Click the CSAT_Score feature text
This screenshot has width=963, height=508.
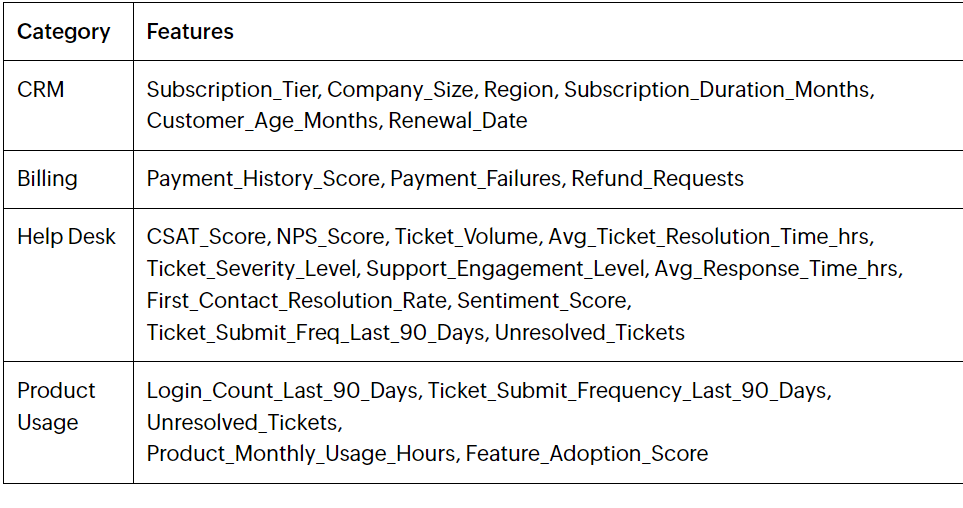coord(206,237)
